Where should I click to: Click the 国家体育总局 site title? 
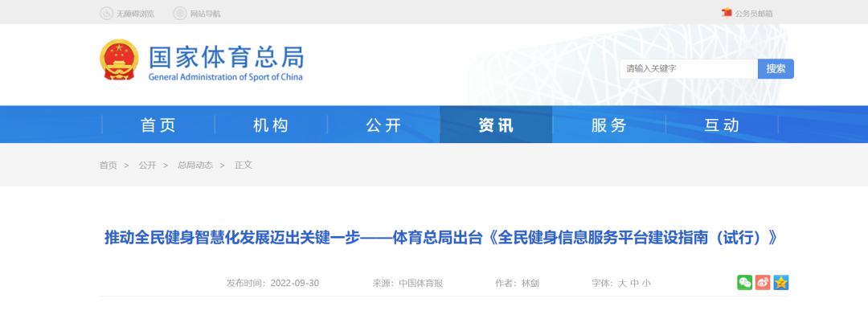click(x=227, y=56)
